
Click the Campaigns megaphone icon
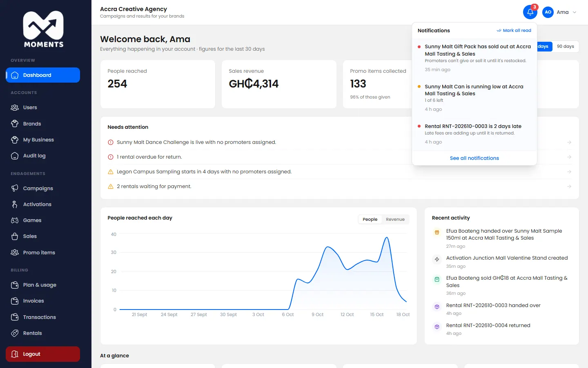[15, 188]
